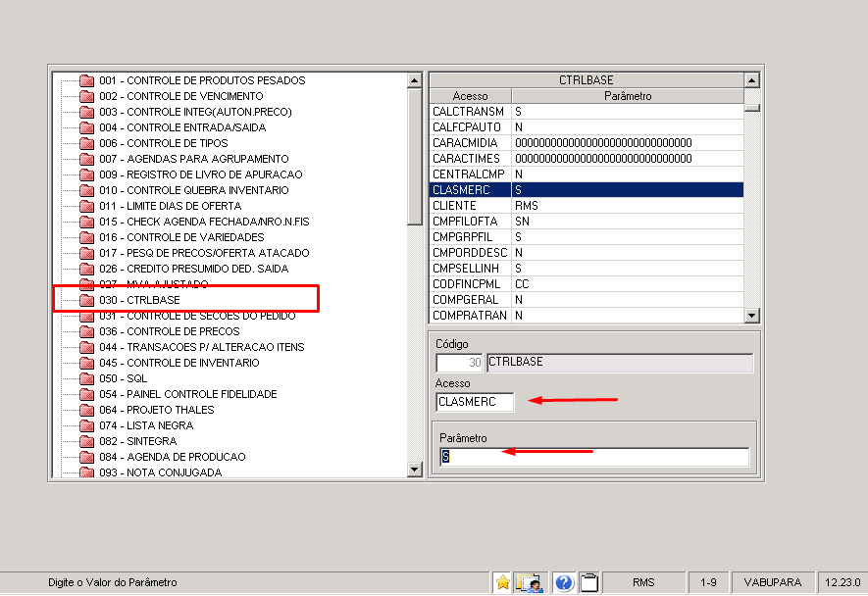Select the 082 - SINTEGRA entry
Screen dimensions: 868x596
(x=138, y=441)
